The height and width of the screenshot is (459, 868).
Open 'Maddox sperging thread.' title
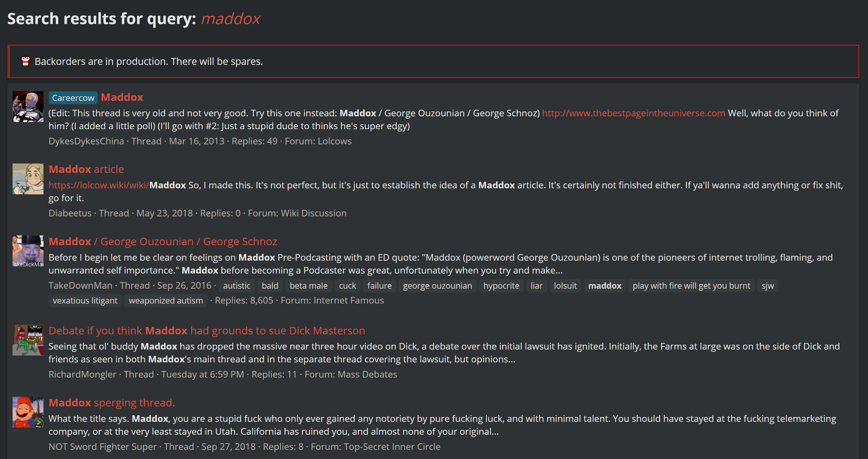[x=112, y=403]
